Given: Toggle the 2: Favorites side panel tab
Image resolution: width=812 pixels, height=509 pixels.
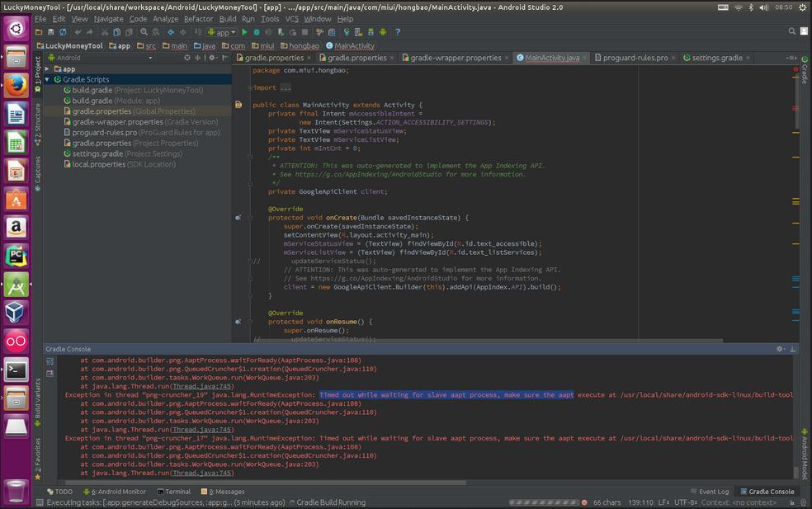Looking at the screenshot, I should 38,459.
